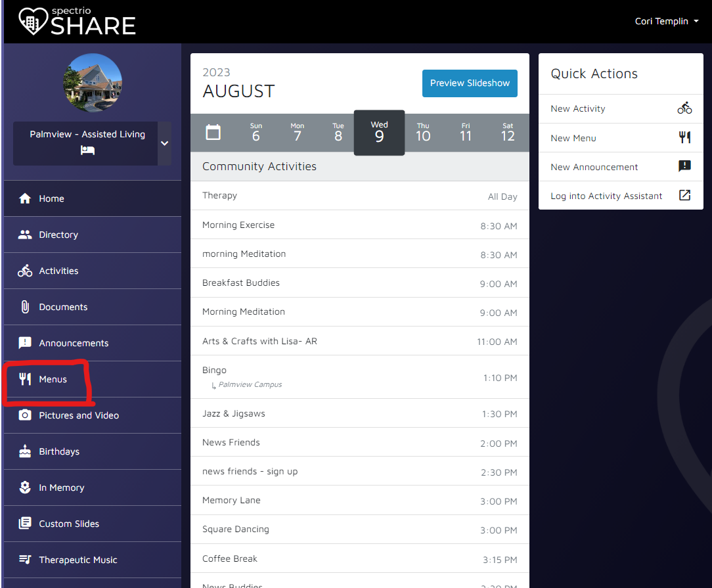Click the Therapeutic Music icon

point(24,559)
